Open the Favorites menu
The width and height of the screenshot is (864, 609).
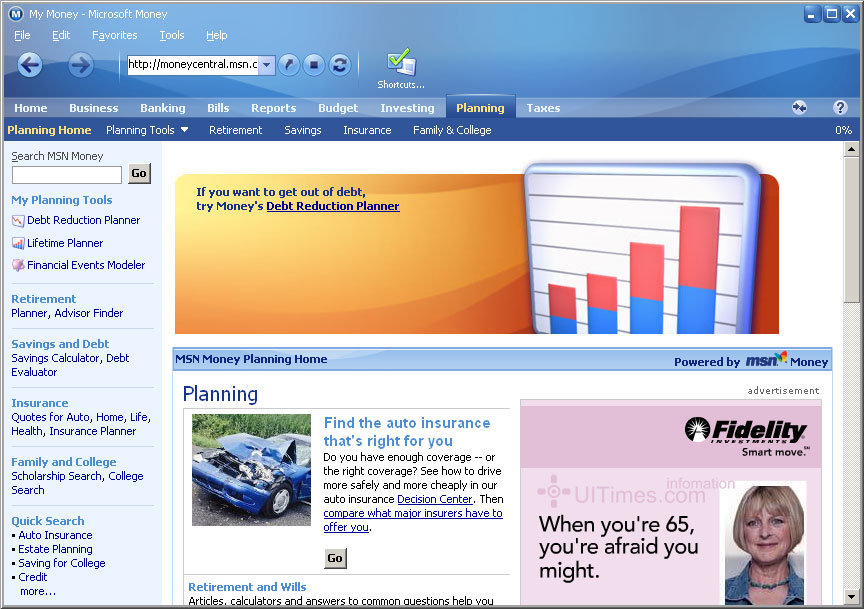(x=115, y=35)
